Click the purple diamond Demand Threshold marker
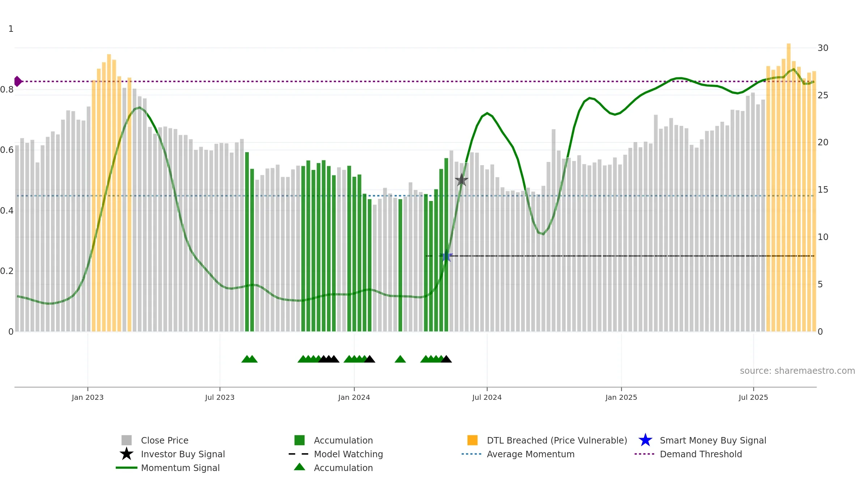 (18, 81)
